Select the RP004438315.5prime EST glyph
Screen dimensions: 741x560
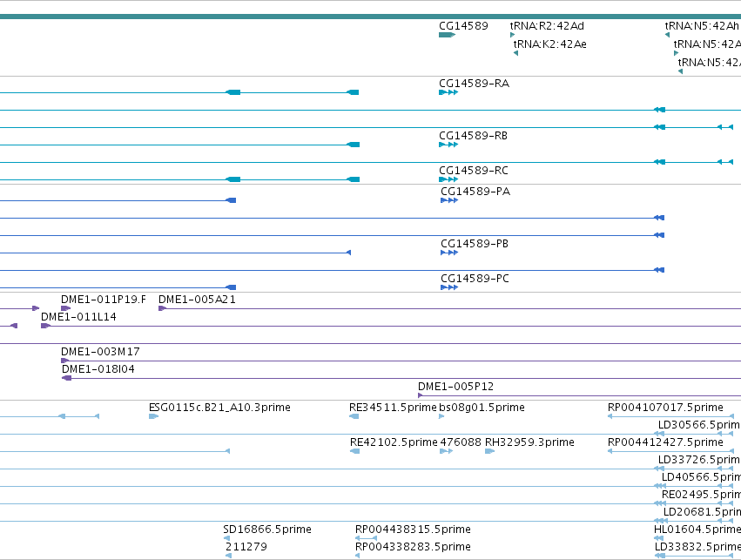click(366, 538)
